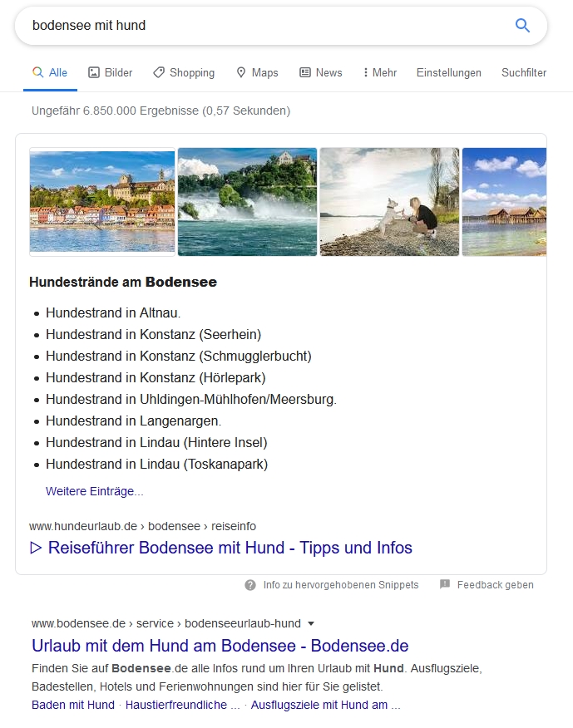Open the Suchfilter tools
This screenshot has height=728, width=573.
[x=524, y=73]
